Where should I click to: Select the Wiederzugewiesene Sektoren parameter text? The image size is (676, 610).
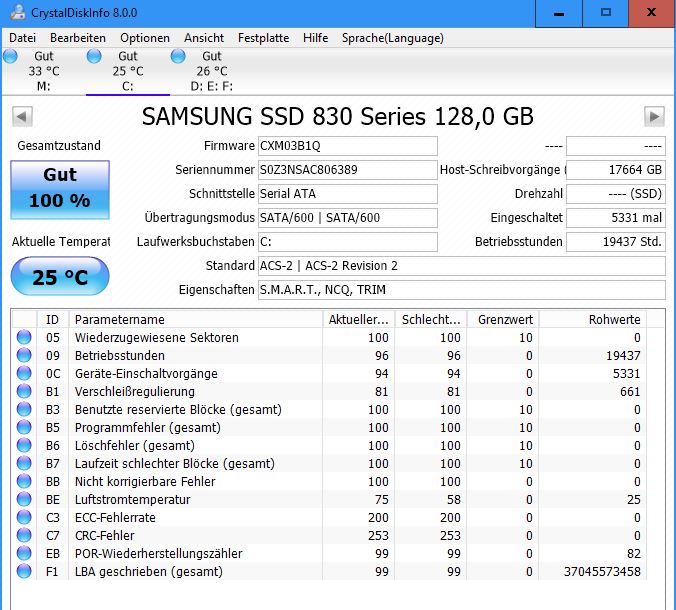pos(156,338)
